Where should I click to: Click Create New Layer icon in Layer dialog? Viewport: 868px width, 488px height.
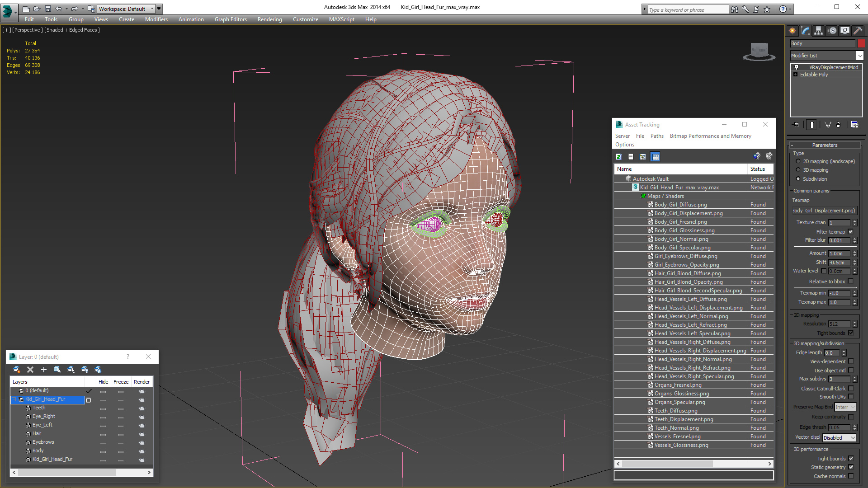(17, 370)
